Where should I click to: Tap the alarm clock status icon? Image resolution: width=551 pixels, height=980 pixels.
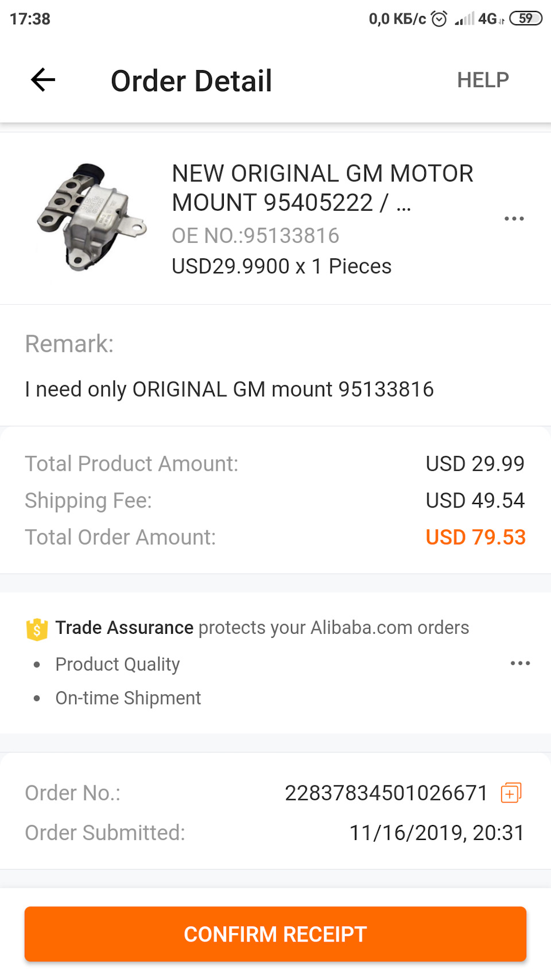[x=439, y=19]
